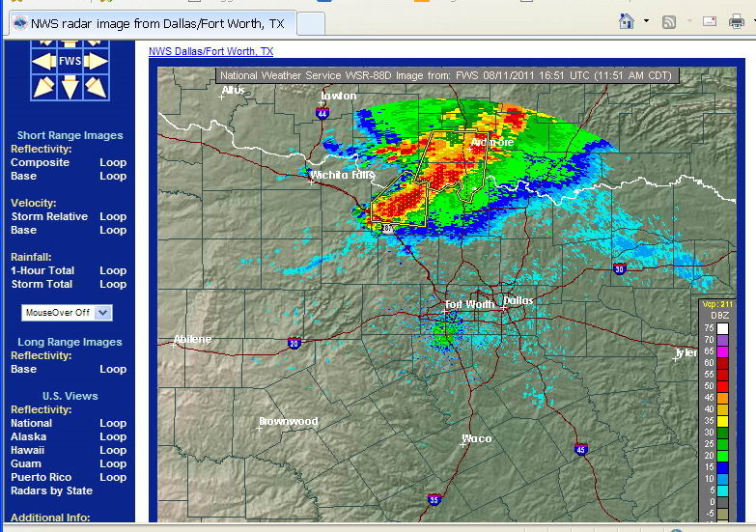Click the Wichita Falls label on radar map
Screen dimensions: 756x532
click(342, 175)
